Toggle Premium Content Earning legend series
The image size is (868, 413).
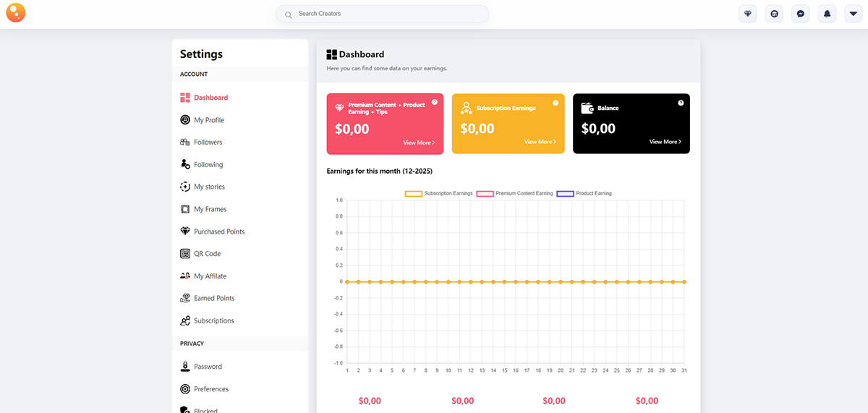click(x=515, y=194)
